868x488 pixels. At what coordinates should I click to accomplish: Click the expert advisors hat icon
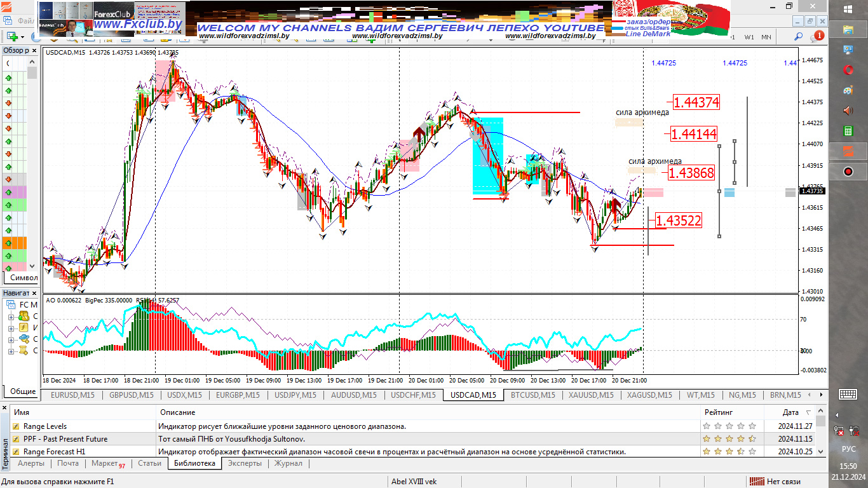(x=24, y=339)
